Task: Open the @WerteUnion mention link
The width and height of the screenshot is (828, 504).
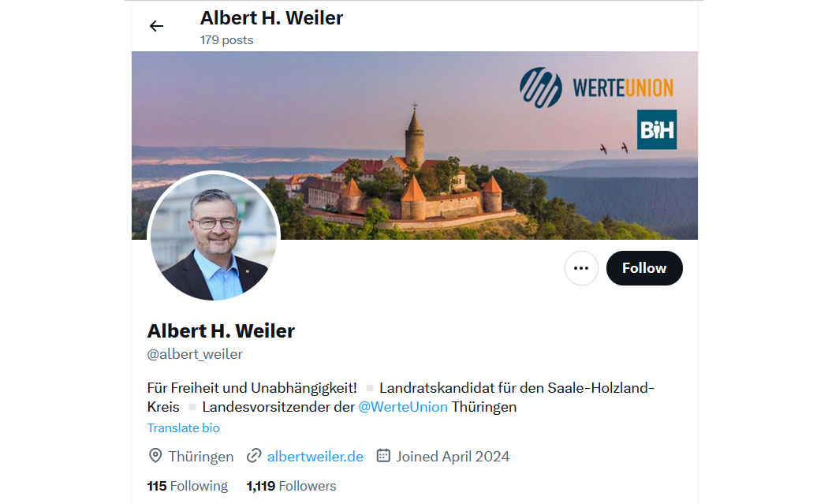Action: point(403,407)
